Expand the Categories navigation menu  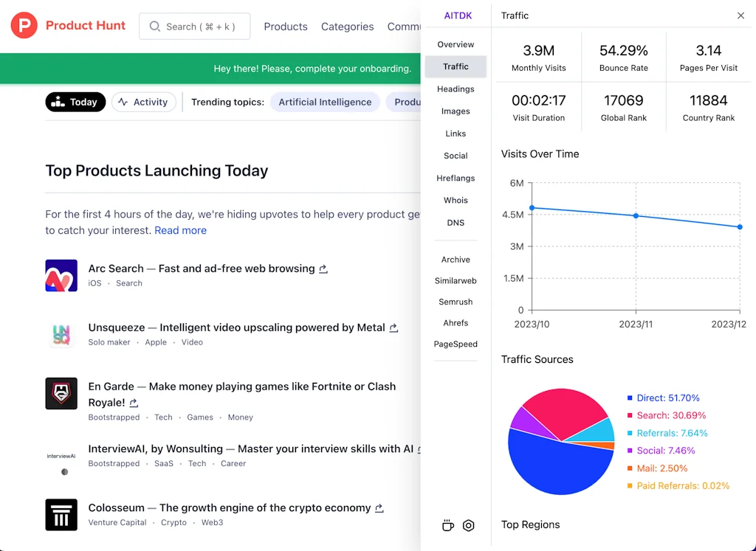click(347, 27)
